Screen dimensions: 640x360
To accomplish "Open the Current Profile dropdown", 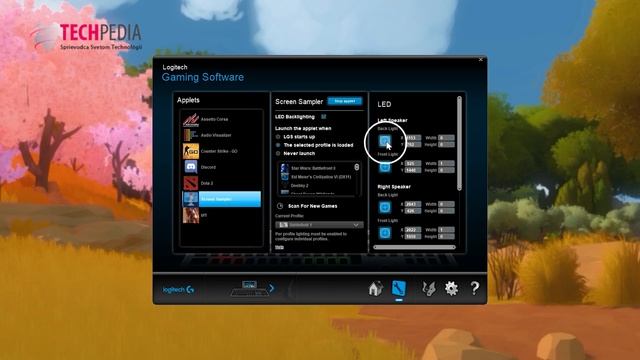I will [x=319, y=225].
